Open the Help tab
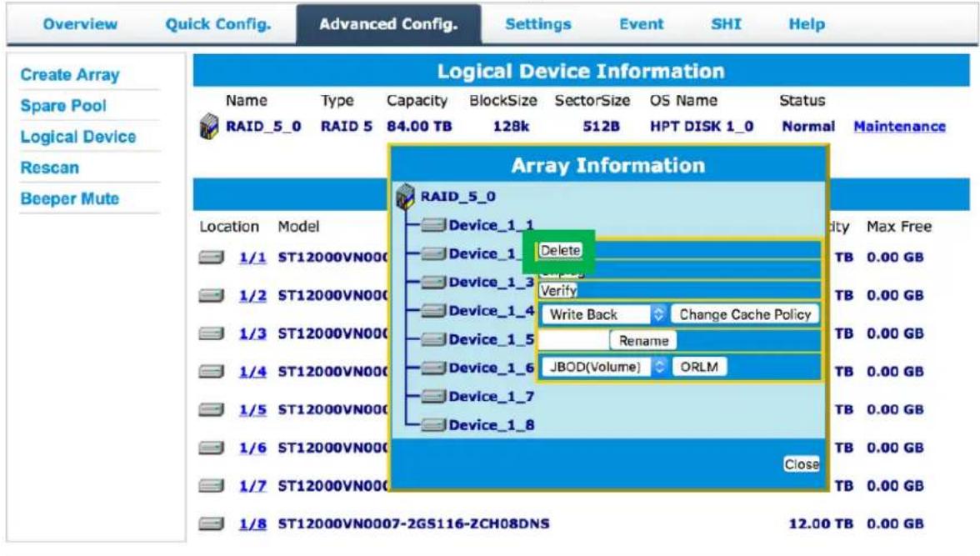Image resolution: width=980 pixels, height=556 pixels. pyautogui.click(x=807, y=24)
